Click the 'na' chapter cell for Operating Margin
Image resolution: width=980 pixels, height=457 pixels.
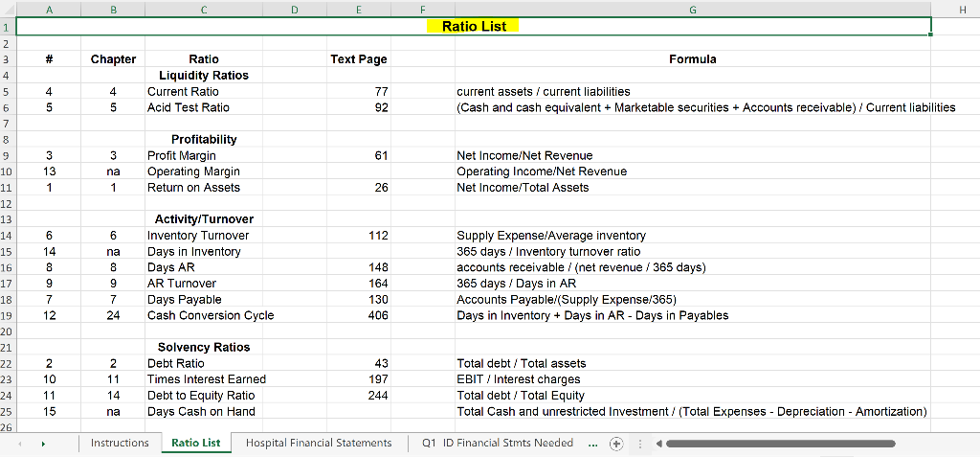pyautogui.click(x=113, y=171)
